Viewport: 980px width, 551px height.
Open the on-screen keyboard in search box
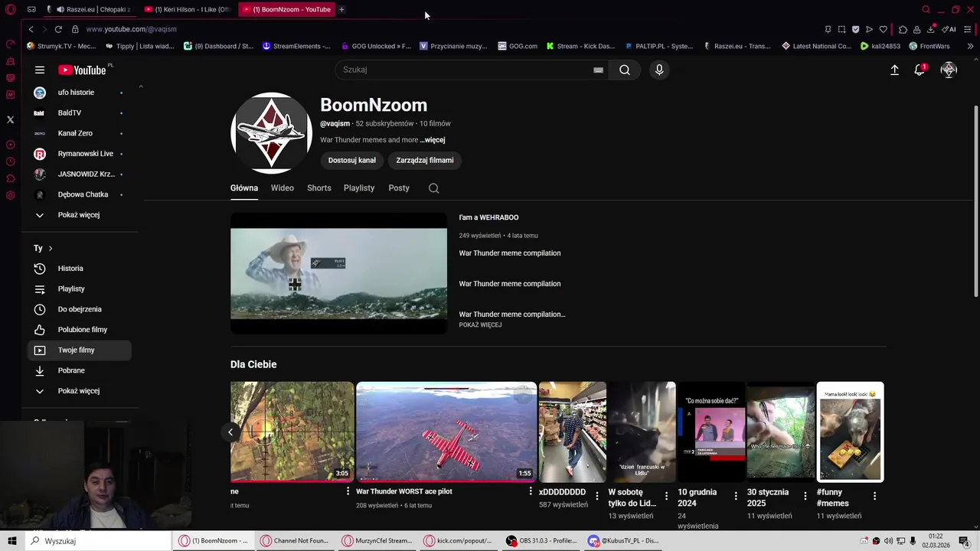[598, 70]
